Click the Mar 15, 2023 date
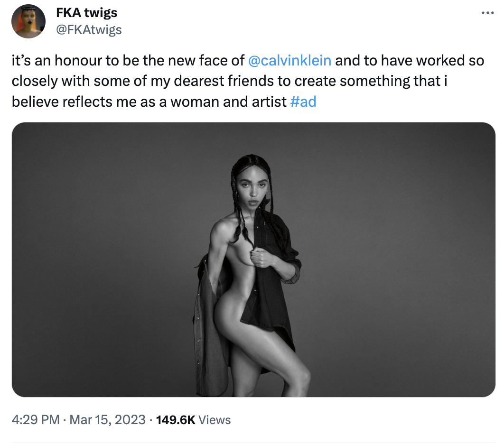Screen dimensions: 504x445 [x=107, y=419]
